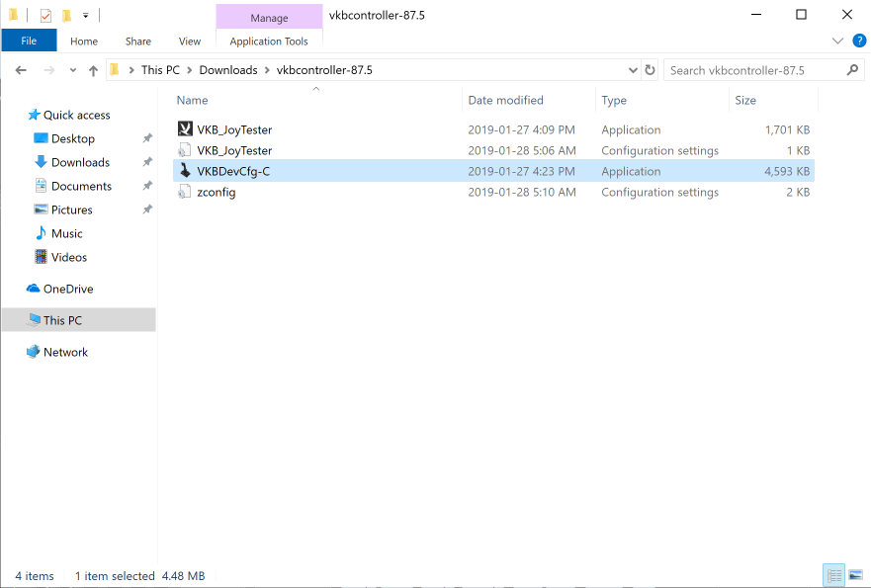Switch to the View ribbon tab
The height and width of the screenshot is (588, 871).
(x=190, y=42)
